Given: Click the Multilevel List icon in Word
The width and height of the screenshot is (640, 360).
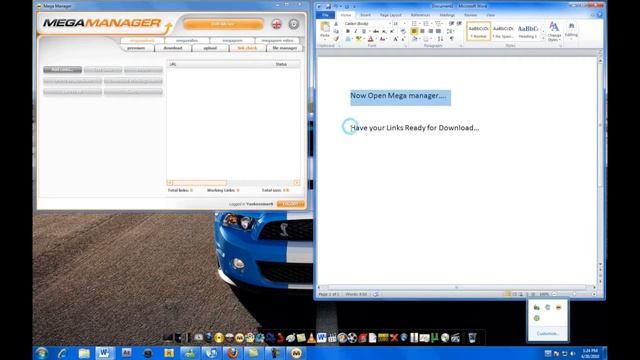Looking at the screenshot, I should (x=438, y=24).
